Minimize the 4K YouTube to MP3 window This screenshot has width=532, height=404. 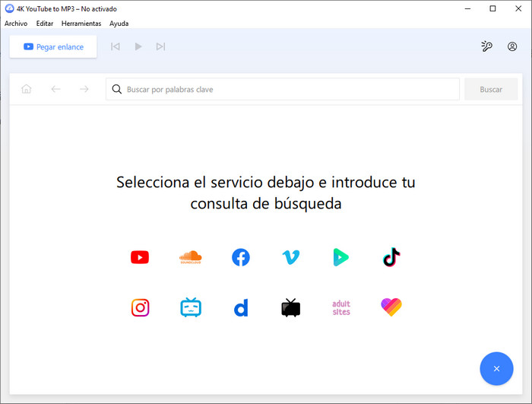click(467, 8)
